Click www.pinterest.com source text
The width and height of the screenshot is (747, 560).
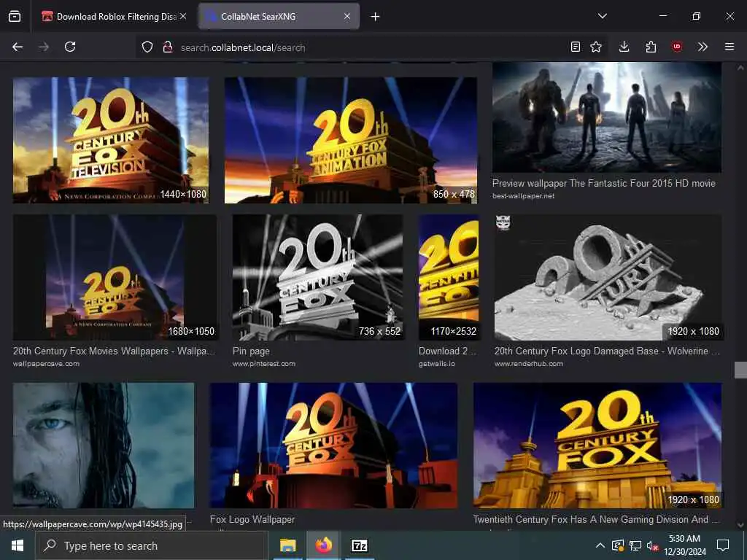click(x=264, y=364)
